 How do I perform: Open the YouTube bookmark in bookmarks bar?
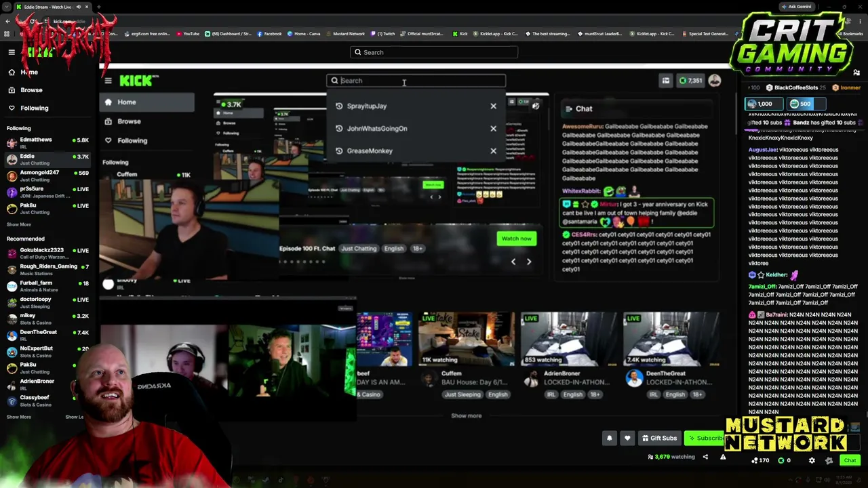point(188,34)
